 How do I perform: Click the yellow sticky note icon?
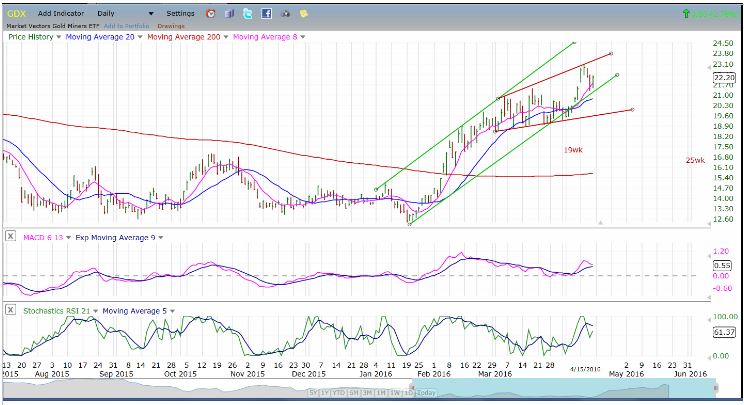pyautogui.click(x=304, y=14)
